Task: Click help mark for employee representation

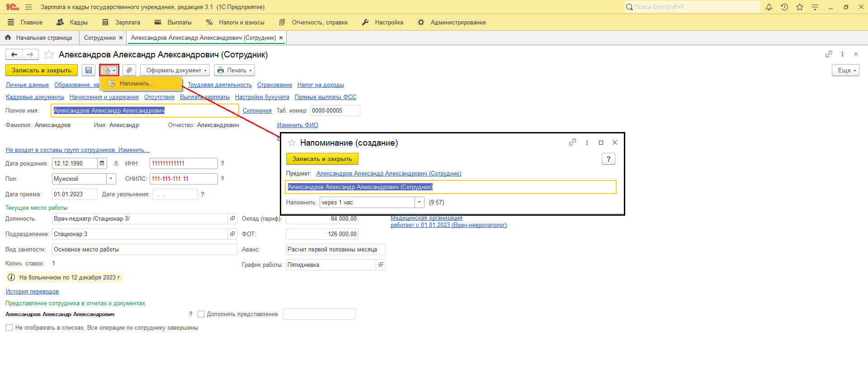Action: pyautogui.click(x=190, y=314)
